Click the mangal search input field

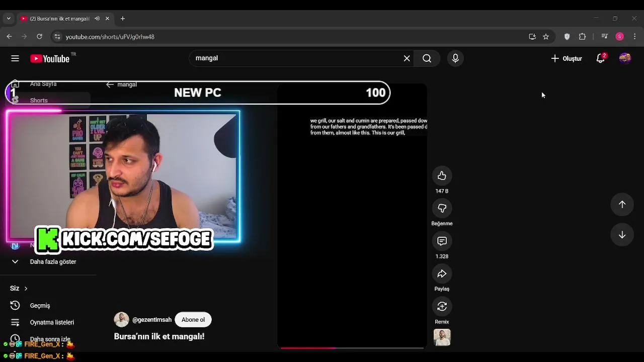297,58
